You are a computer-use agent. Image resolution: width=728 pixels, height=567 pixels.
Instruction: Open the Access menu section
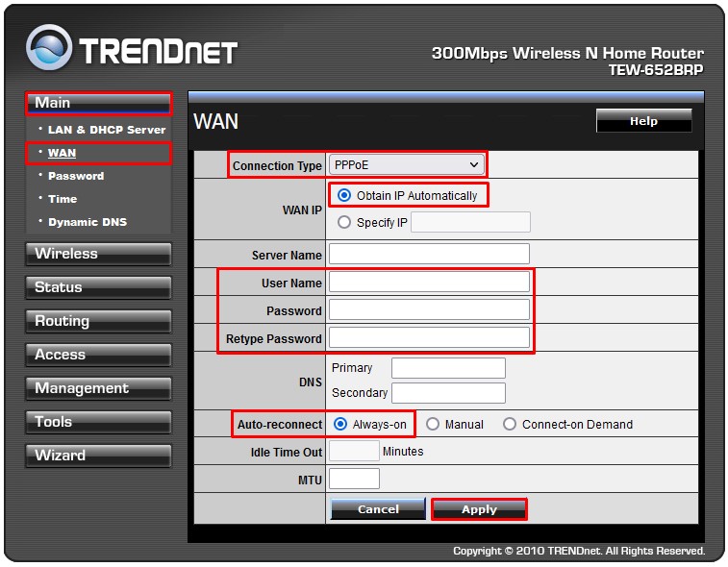tap(97, 355)
